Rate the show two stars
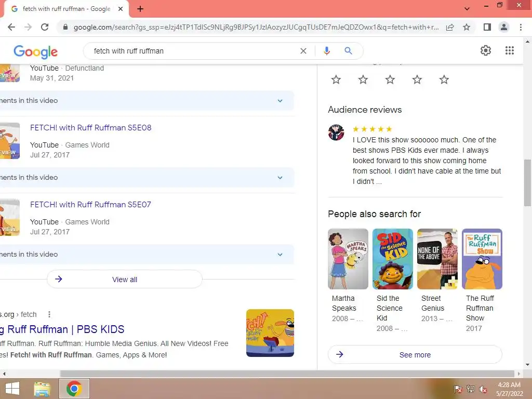The height and width of the screenshot is (399, 532). 363,79
